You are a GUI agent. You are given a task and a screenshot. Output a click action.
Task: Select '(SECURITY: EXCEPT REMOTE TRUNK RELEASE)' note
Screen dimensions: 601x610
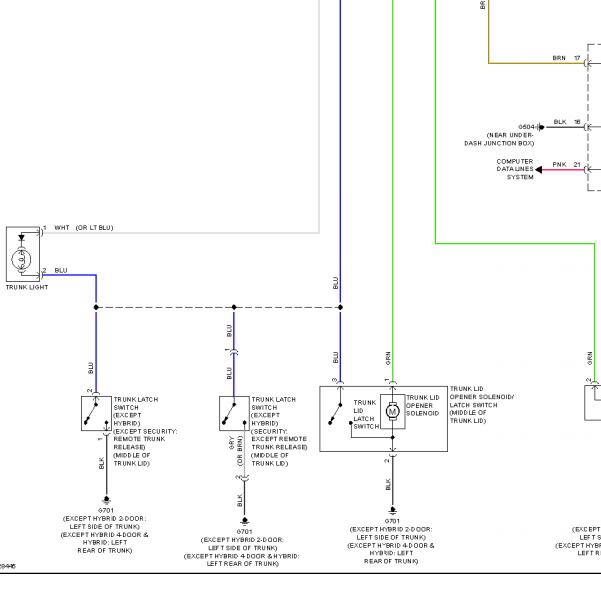click(279, 439)
